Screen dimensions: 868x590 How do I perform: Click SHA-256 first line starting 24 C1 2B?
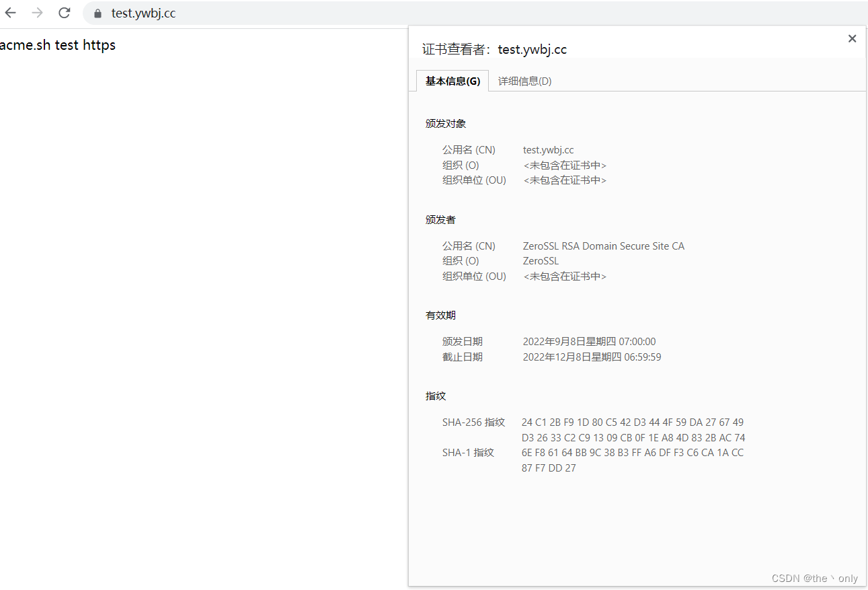coord(633,422)
